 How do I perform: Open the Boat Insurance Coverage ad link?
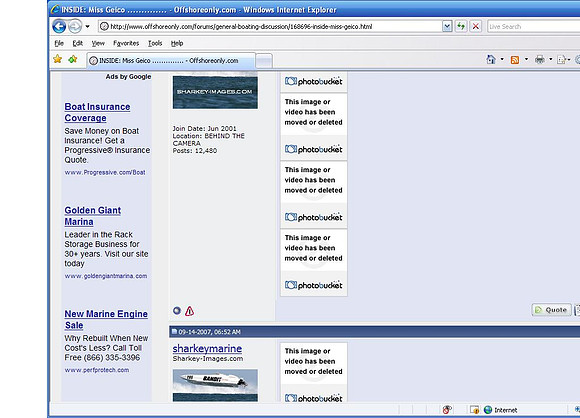pyautogui.click(x=97, y=112)
